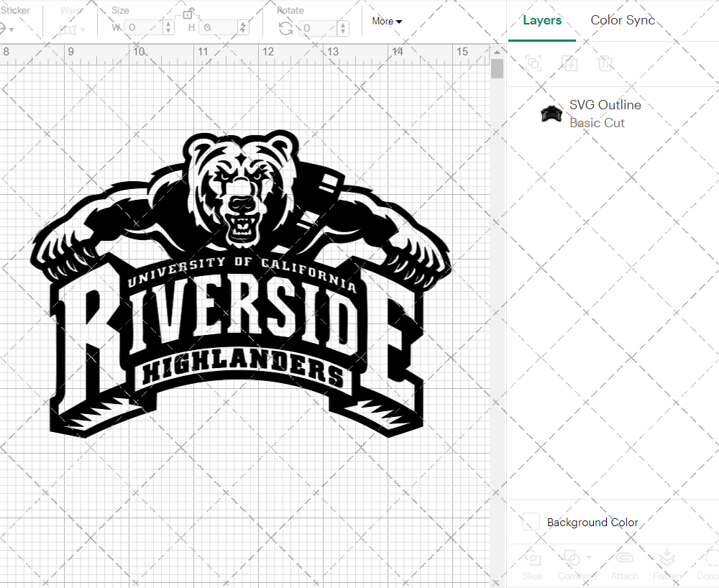Open the Background Color swatch
Screen dimensions: 719x588
(x=531, y=522)
